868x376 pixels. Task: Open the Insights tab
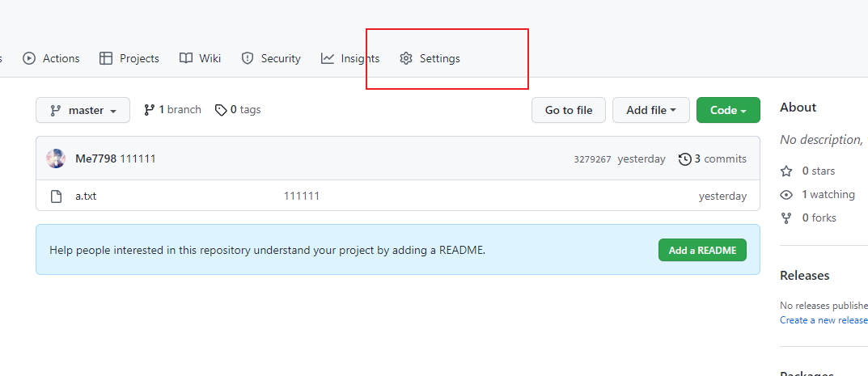350,58
